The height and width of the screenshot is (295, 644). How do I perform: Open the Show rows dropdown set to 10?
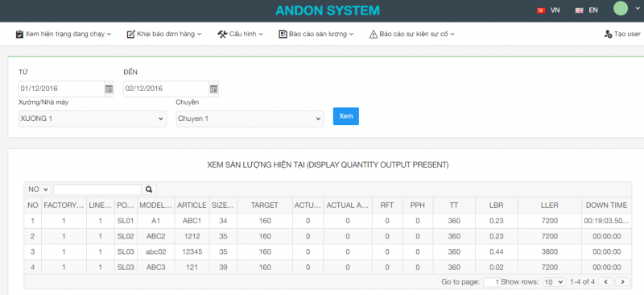554,282
